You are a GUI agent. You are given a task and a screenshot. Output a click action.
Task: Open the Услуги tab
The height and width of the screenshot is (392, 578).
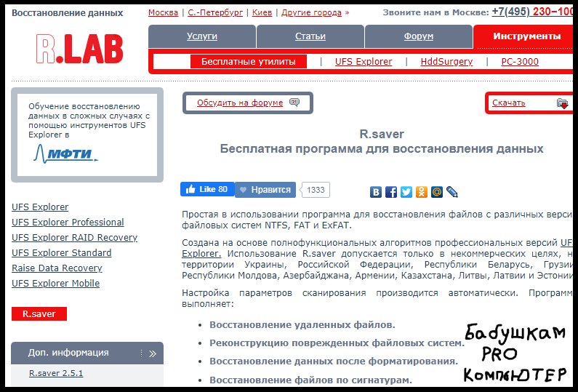tap(202, 36)
